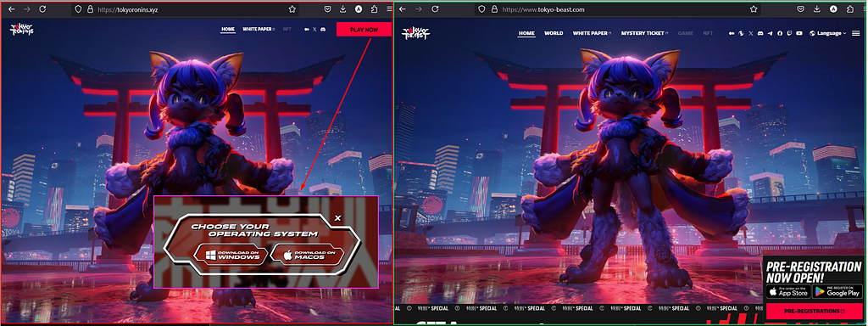The height and width of the screenshot is (326, 868).
Task: Open the Medium icon on tokyo-beast.com site
Action: pyautogui.click(x=732, y=33)
